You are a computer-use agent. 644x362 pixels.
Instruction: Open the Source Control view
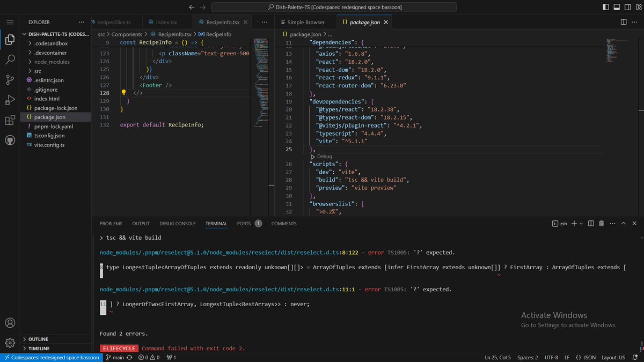click(10, 80)
